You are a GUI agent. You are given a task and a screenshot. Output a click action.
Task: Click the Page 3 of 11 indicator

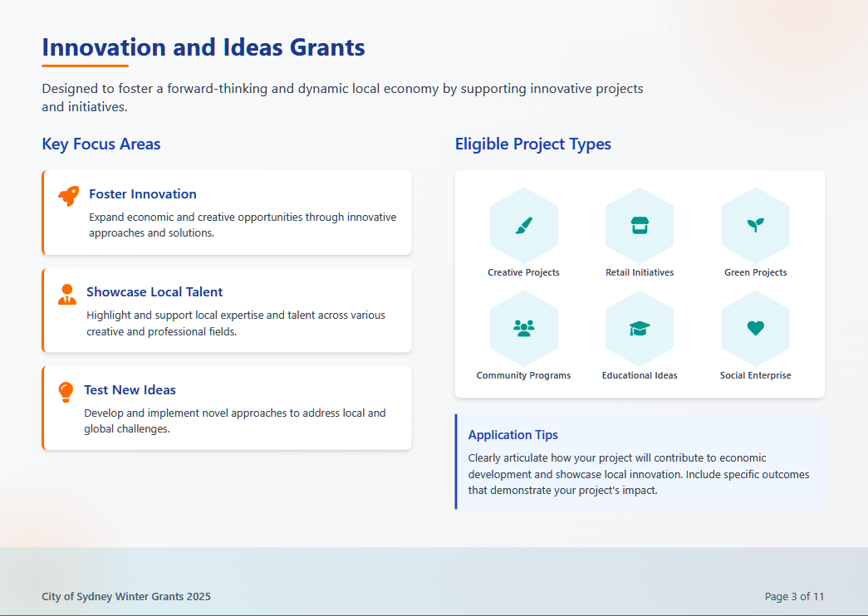pyautogui.click(x=794, y=596)
